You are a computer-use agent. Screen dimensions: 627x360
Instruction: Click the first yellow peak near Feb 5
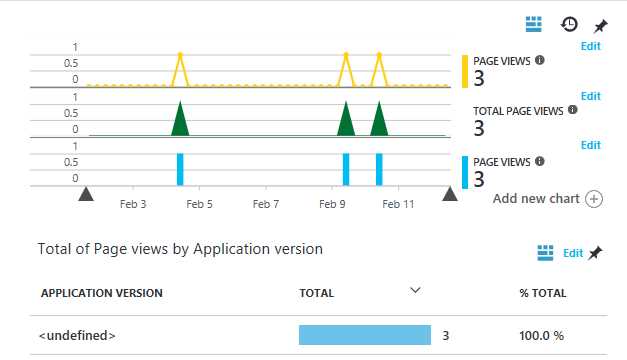180,55
